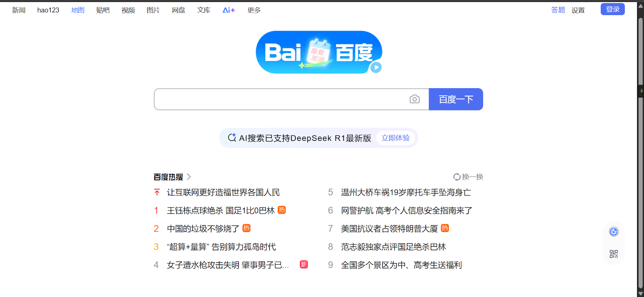Image resolution: width=644 pixels, height=297 pixels.
Task: Open 文库 in the top navigation
Action: 204,10
